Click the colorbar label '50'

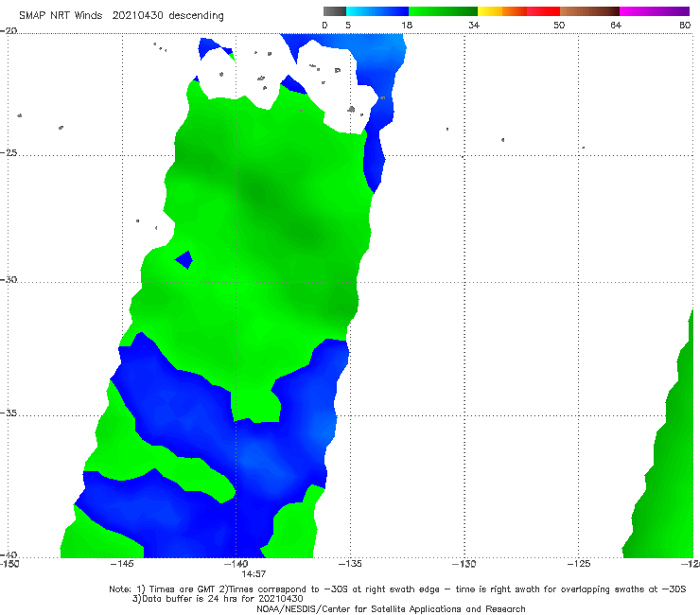click(x=559, y=25)
